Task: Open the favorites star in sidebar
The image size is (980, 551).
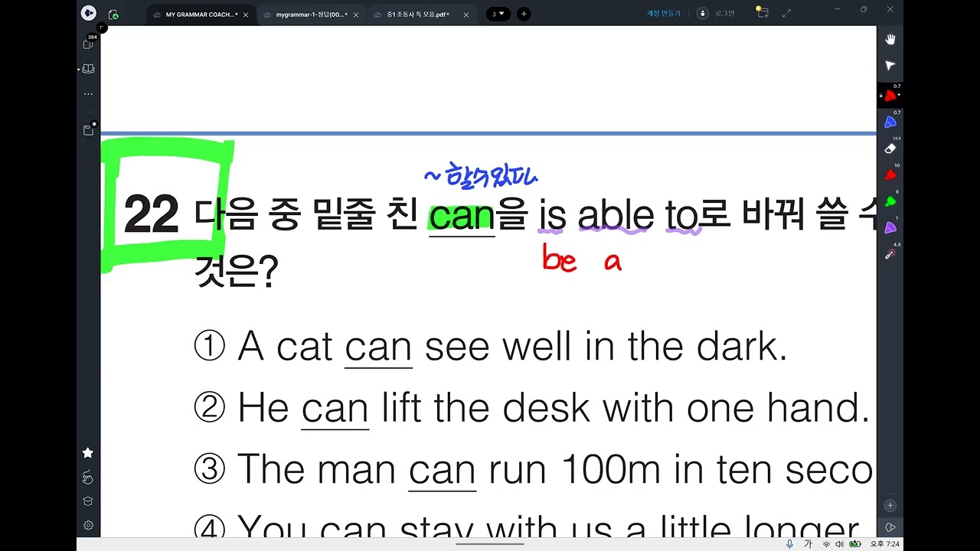Action: (88, 453)
